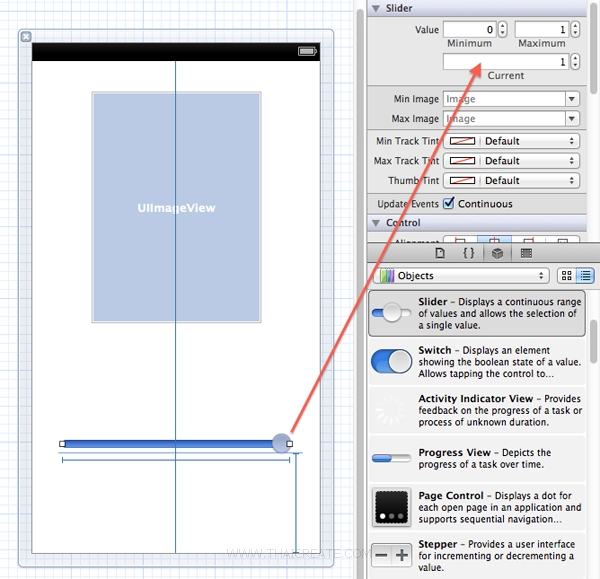Select the Page Control object icon
Image resolution: width=600 pixels, height=579 pixels.
pyautogui.click(x=391, y=507)
